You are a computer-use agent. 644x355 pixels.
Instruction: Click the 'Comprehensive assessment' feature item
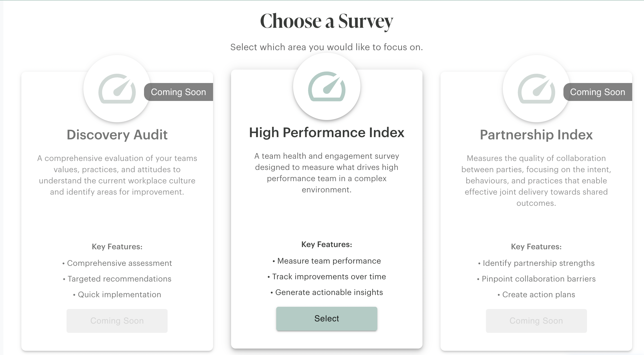tap(117, 263)
